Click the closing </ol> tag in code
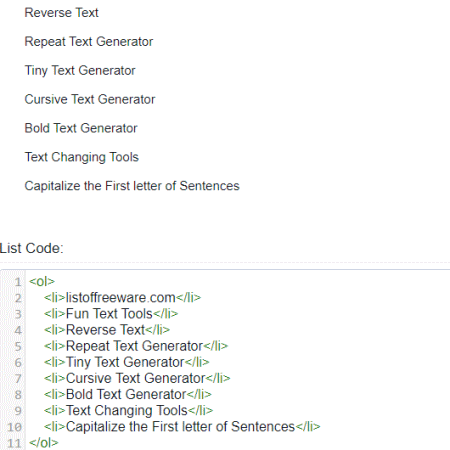The width and height of the screenshot is (450, 450). point(44,443)
